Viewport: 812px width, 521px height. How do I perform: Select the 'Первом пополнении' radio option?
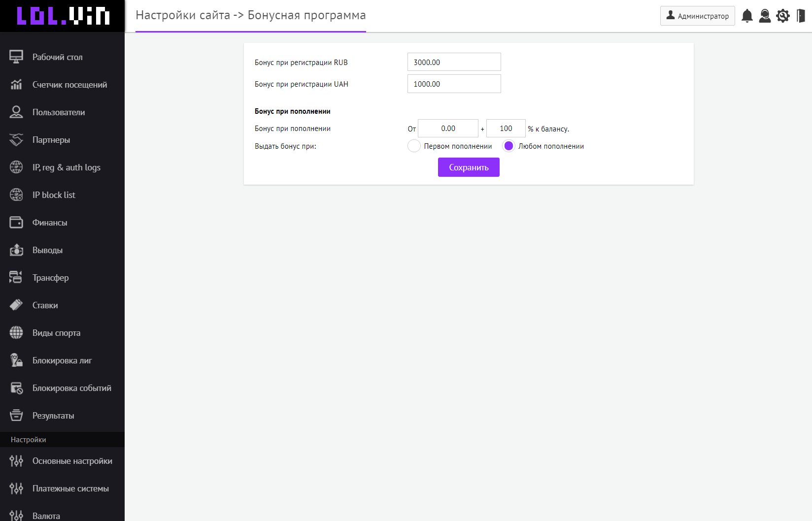[414, 146]
